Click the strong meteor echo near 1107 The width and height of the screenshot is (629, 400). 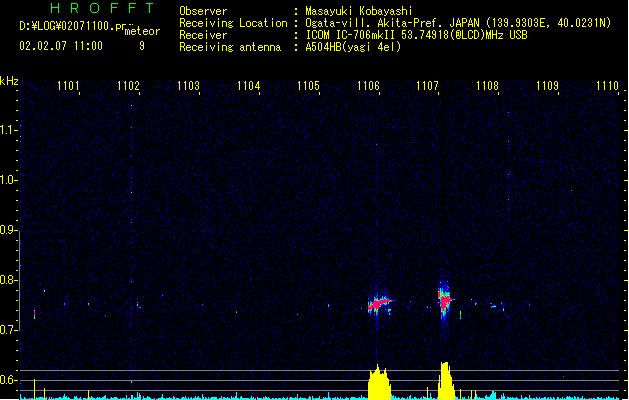tap(444, 301)
